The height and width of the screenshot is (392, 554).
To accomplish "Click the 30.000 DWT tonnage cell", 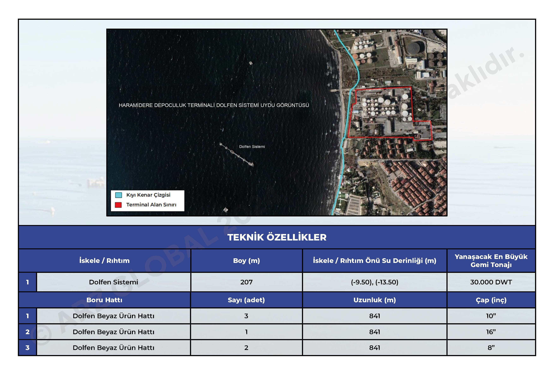I will 491,282.
